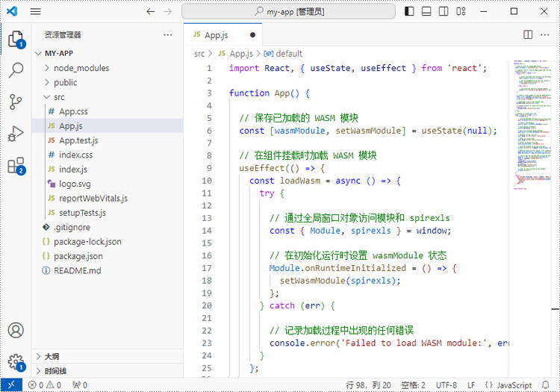Open the Accounts menu icon
This screenshot has height=392, width=560.
pyautogui.click(x=16, y=330)
